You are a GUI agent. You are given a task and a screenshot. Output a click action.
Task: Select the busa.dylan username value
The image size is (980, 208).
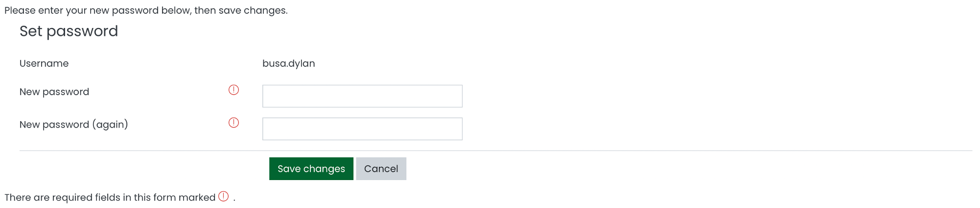[288, 63]
